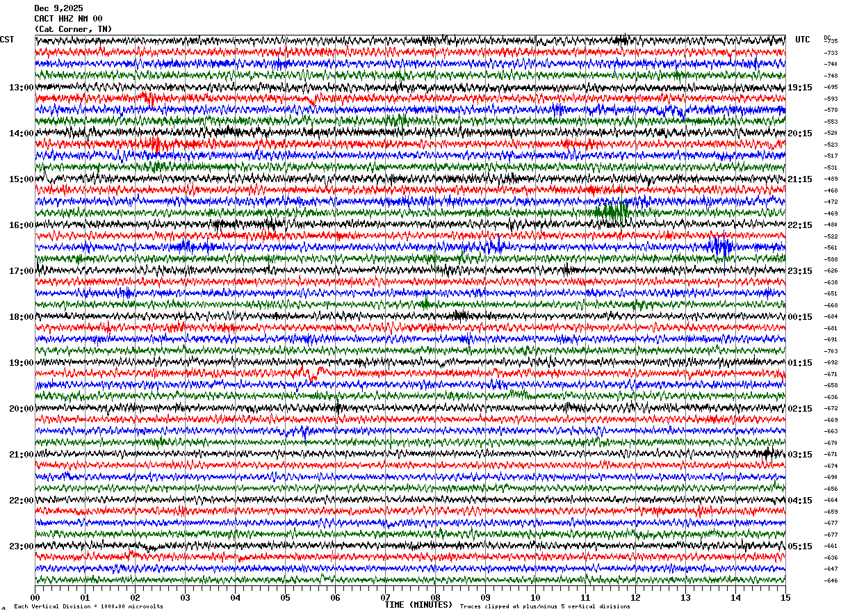This screenshot has height=616, width=841.
Task: Click the 02:15 UTC time label
Action: pyautogui.click(x=800, y=409)
